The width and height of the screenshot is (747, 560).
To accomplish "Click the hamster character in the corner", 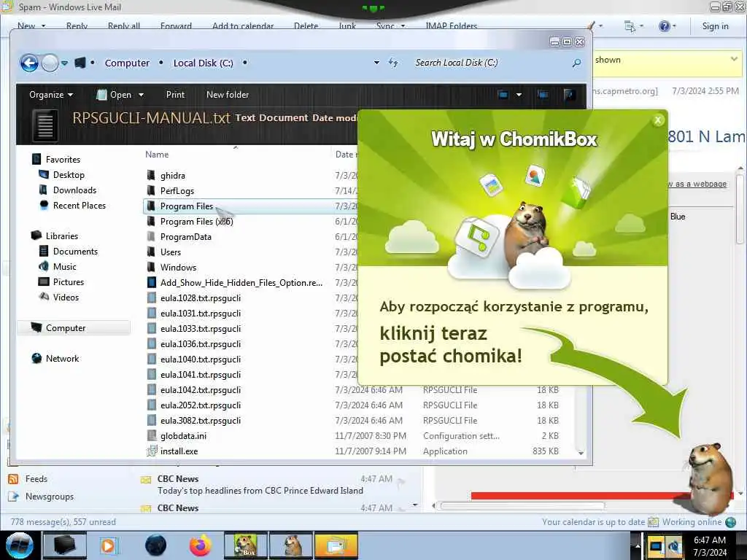I will 709,479.
